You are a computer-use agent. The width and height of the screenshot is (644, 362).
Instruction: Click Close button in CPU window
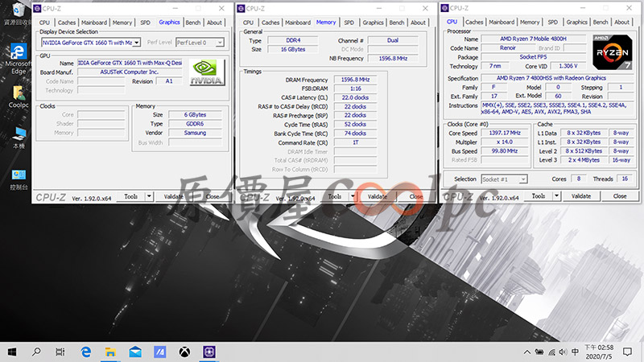point(620,196)
